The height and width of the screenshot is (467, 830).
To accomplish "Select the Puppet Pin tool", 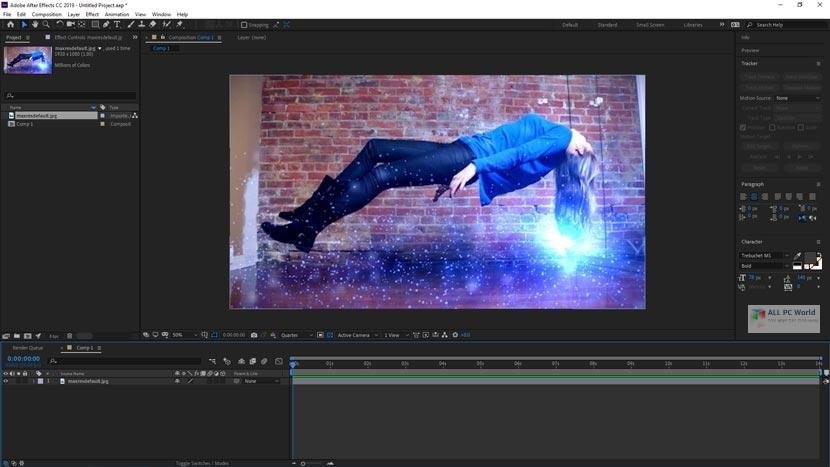I will tap(179, 24).
